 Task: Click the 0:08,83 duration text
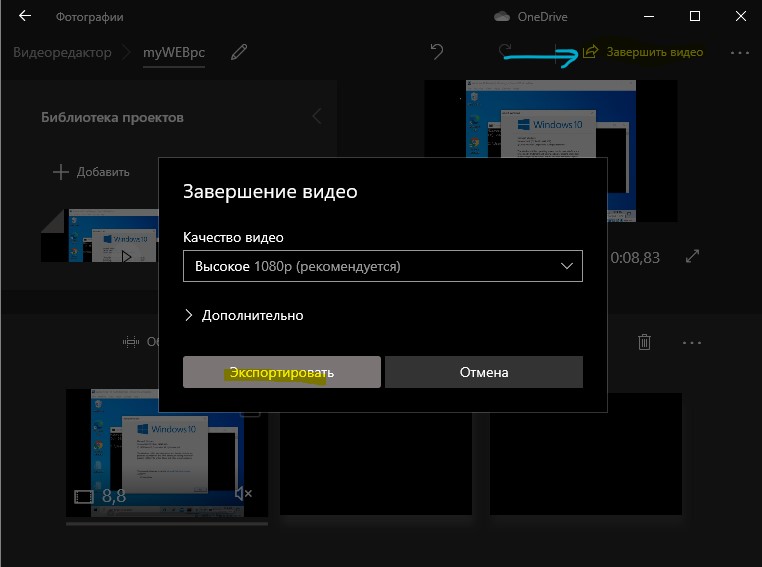coord(635,258)
